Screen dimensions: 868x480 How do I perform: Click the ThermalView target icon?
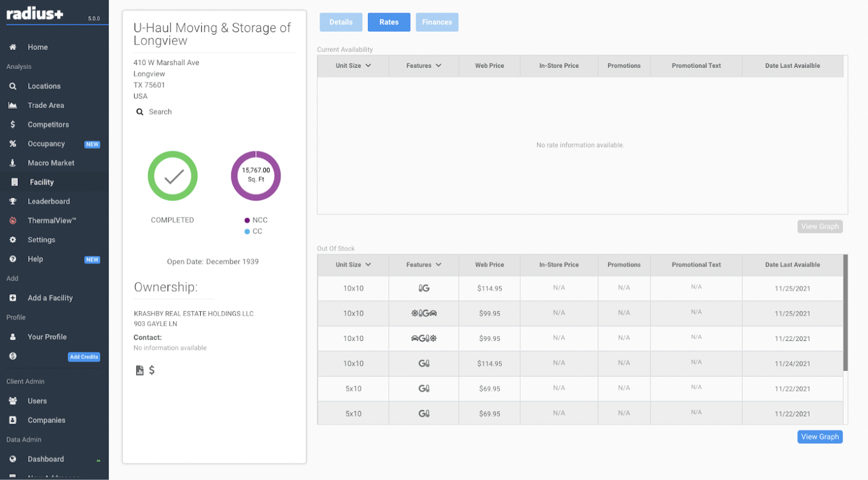tap(13, 221)
